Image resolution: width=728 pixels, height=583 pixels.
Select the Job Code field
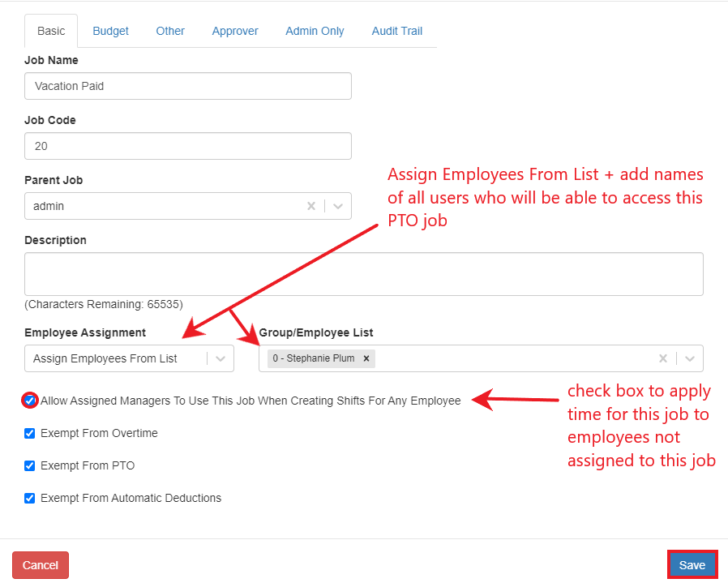(187, 146)
